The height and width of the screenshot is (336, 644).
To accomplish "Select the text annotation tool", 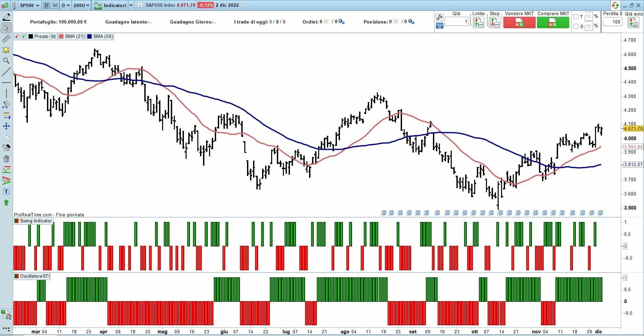I will tap(6, 191).
